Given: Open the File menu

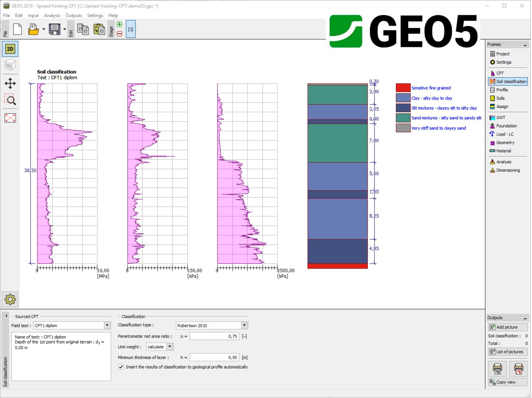Looking at the screenshot, I should [7, 15].
